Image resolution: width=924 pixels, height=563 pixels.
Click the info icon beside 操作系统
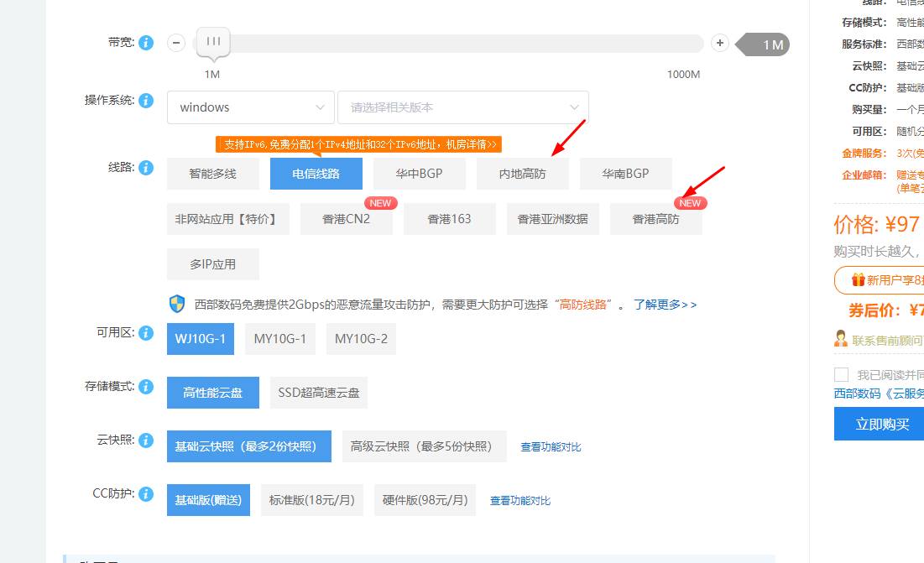point(146,101)
